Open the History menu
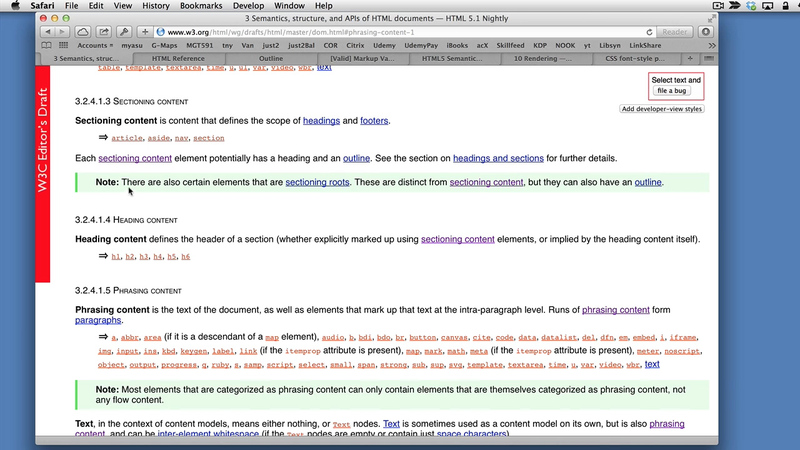The height and width of the screenshot is (450, 800). [156, 6]
